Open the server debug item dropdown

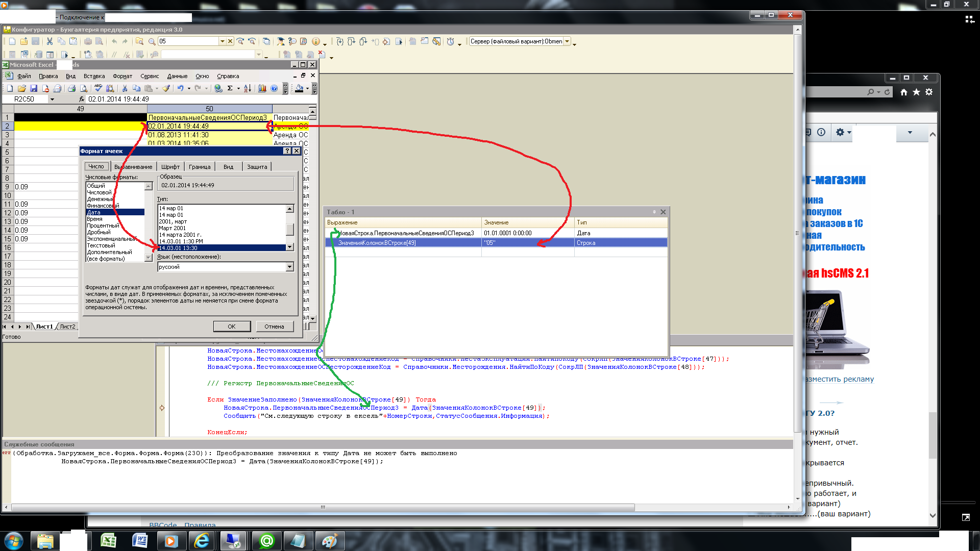coord(567,41)
